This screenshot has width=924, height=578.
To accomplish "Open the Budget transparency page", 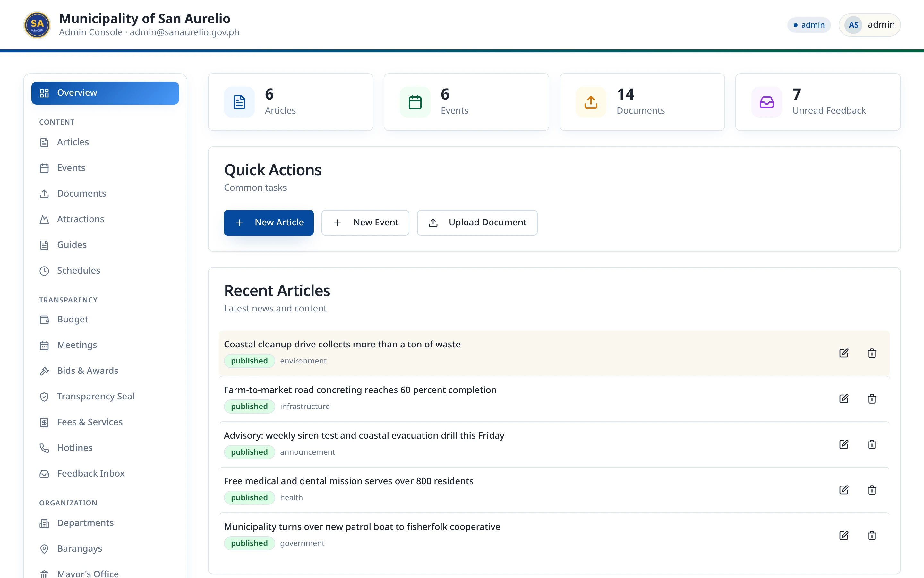I will point(105,319).
